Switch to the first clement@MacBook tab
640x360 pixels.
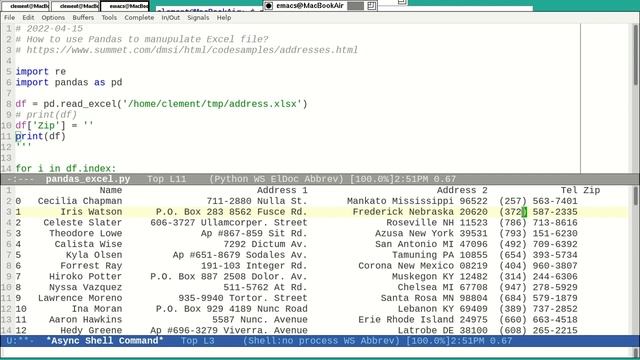point(25,6)
